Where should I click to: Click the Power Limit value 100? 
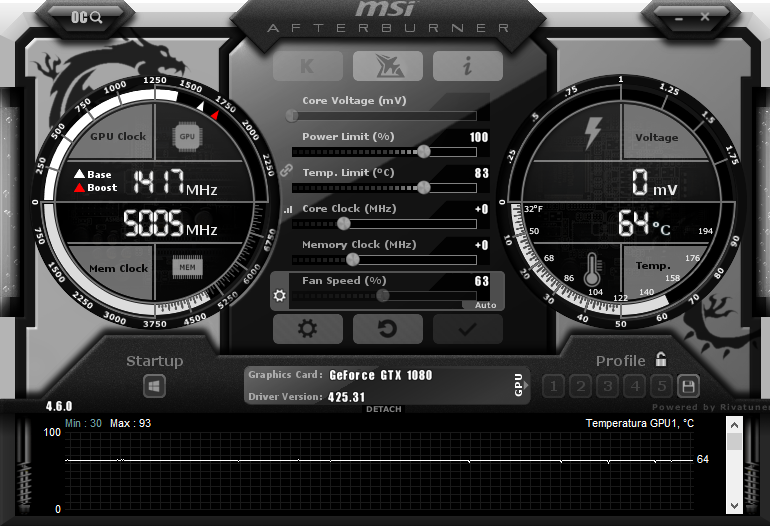point(479,137)
